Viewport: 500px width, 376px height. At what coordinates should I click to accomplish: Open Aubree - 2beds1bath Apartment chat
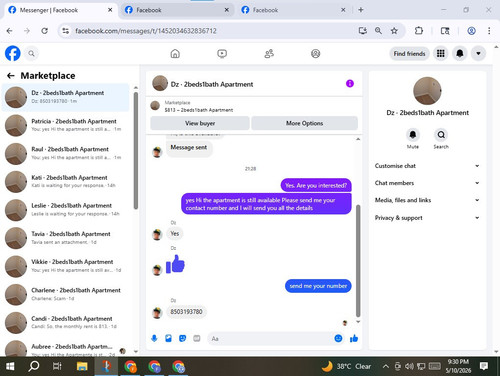point(66,348)
